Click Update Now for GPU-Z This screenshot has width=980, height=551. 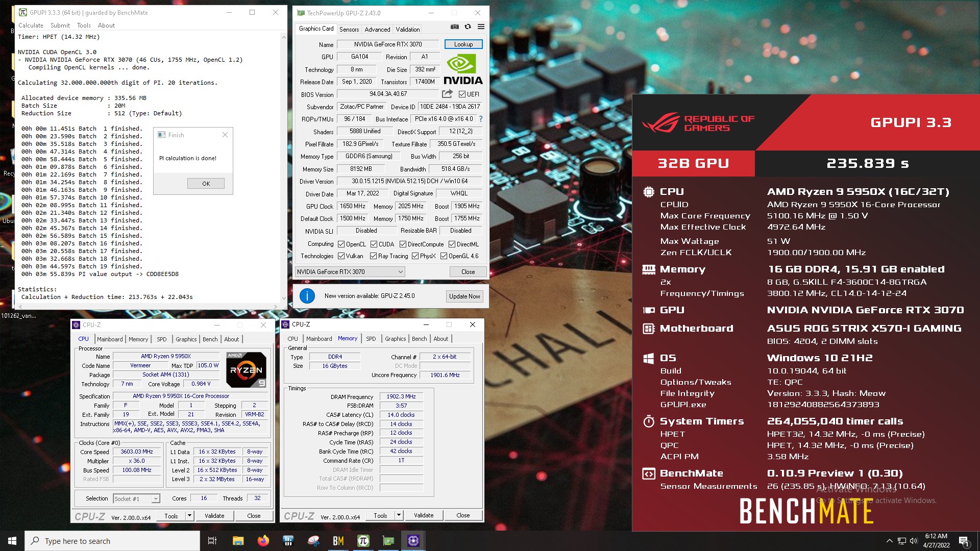(464, 296)
